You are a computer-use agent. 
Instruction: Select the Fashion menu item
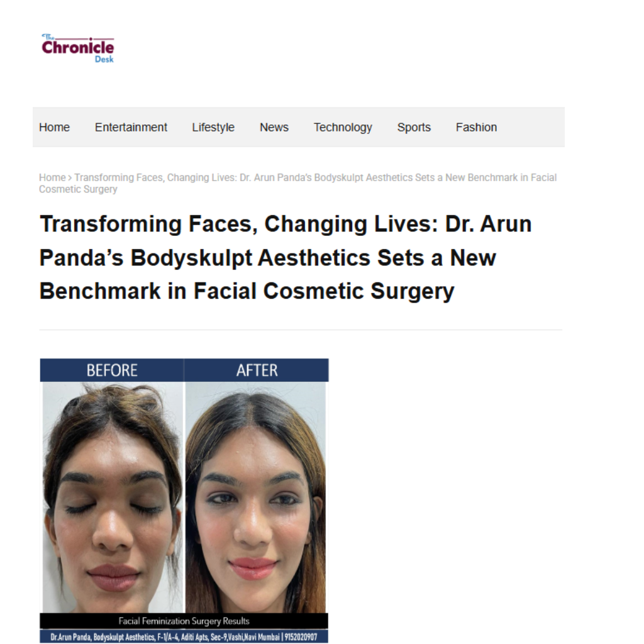[476, 127]
